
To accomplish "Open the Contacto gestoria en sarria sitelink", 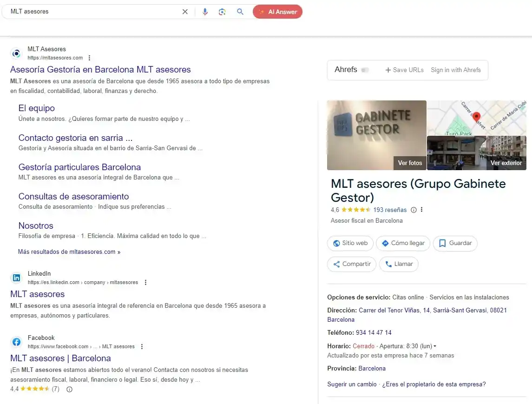I will [75, 138].
